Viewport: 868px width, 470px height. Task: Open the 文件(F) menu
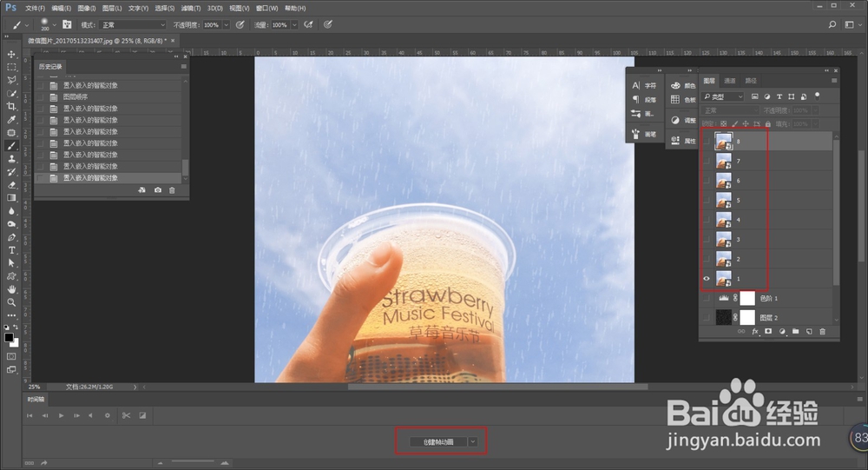coord(35,9)
